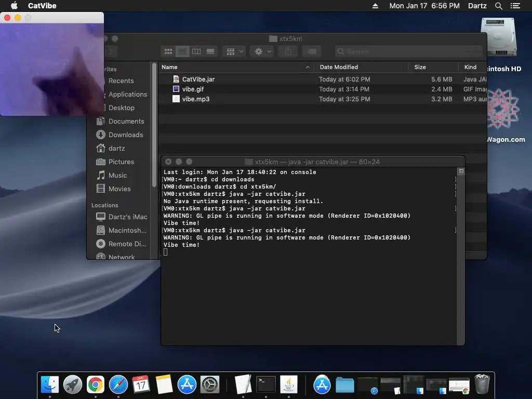Select Remote Disc in Finder sidebar
Image resolution: width=532 pixels, height=399 pixels.
(x=122, y=244)
